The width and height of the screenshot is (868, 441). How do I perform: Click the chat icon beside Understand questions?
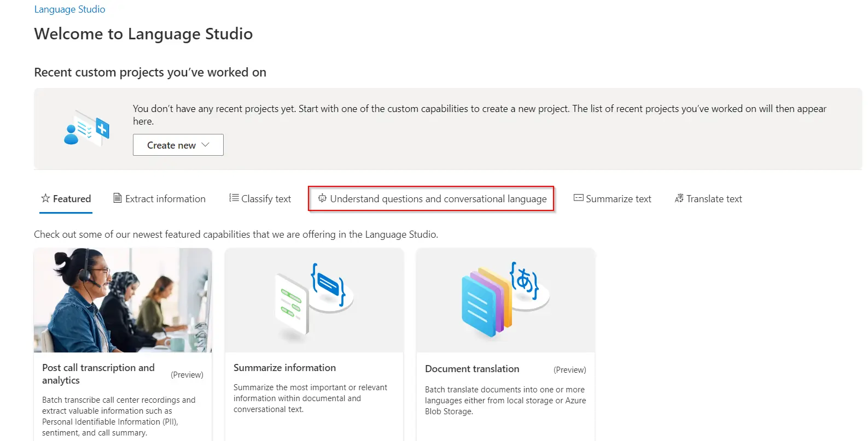322,198
